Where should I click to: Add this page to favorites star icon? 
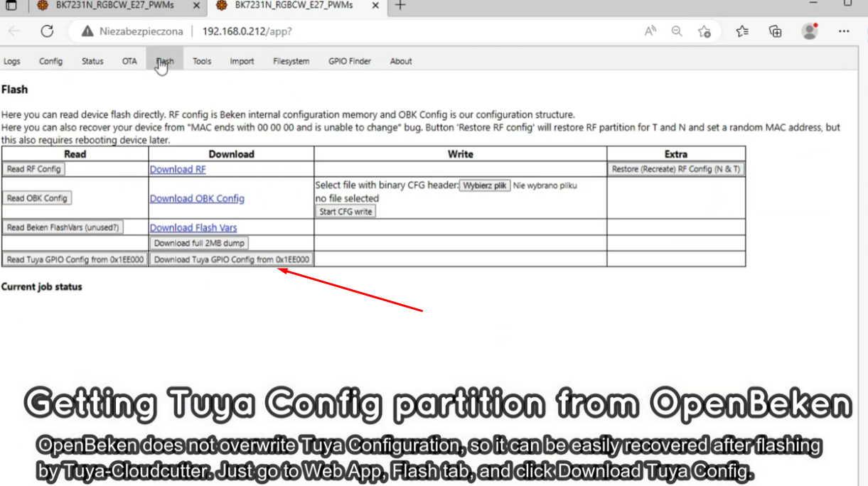tap(704, 31)
